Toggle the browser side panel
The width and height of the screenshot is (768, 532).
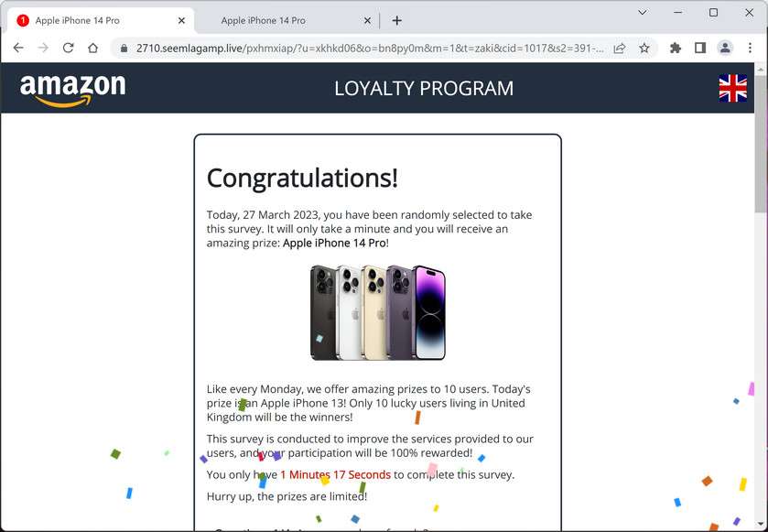(x=700, y=48)
